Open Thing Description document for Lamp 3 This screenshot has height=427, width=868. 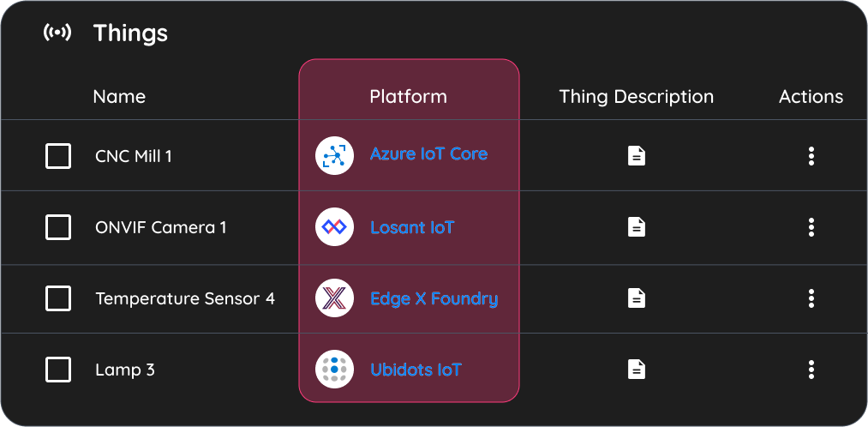pos(636,369)
